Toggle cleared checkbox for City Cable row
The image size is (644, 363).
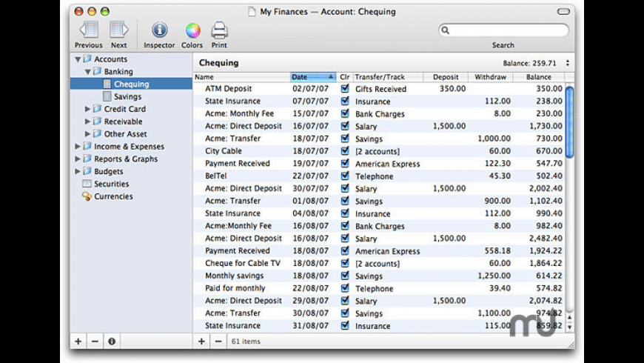click(x=345, y=150)
